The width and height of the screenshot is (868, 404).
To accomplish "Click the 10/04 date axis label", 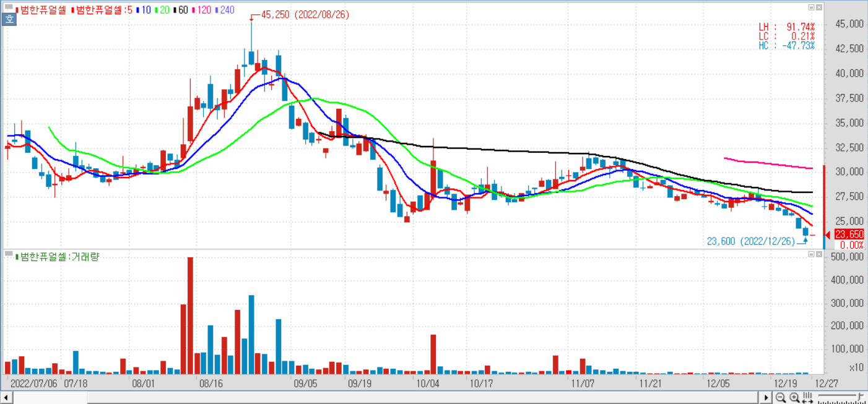I will 428,384.
